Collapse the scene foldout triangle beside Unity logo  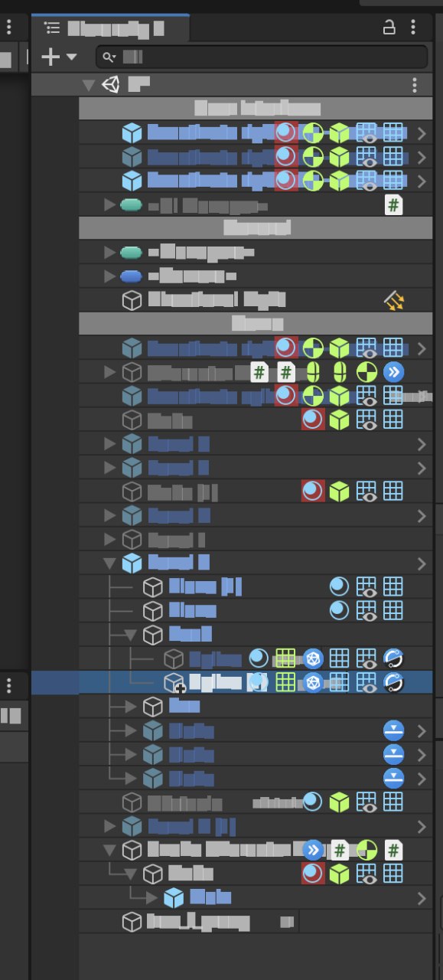tap(89, 85)
